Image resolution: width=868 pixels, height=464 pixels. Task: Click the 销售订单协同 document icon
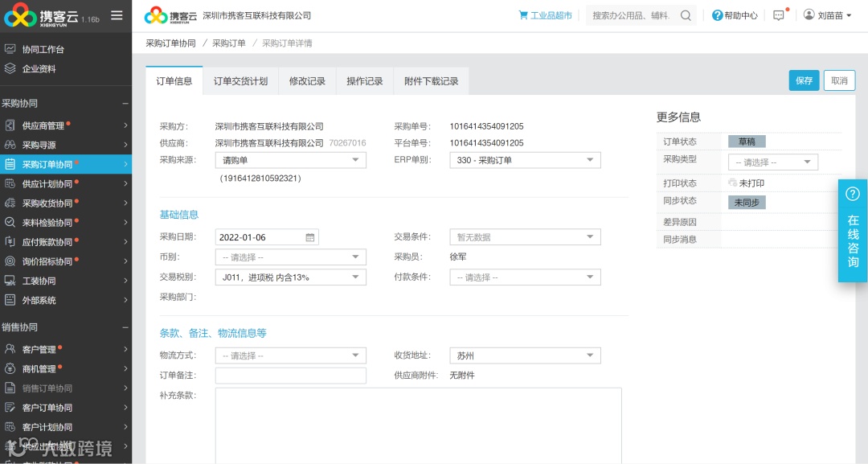click(x=10, y=388)
